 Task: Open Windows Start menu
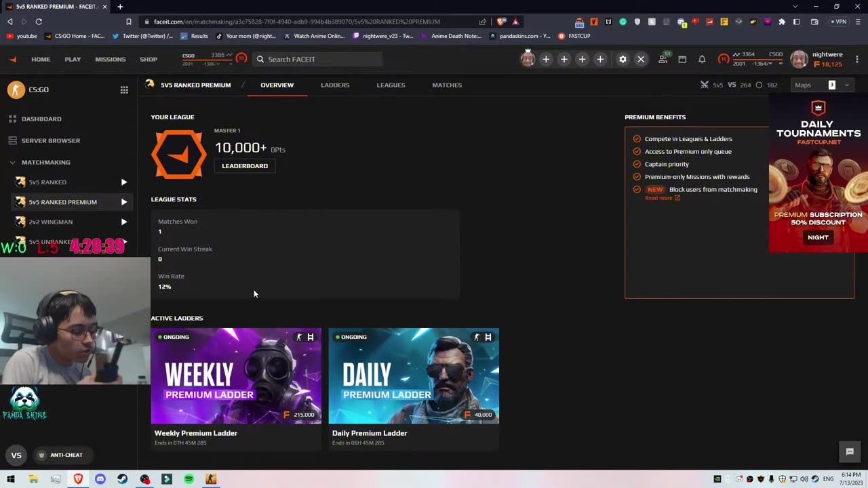point(11,479)
